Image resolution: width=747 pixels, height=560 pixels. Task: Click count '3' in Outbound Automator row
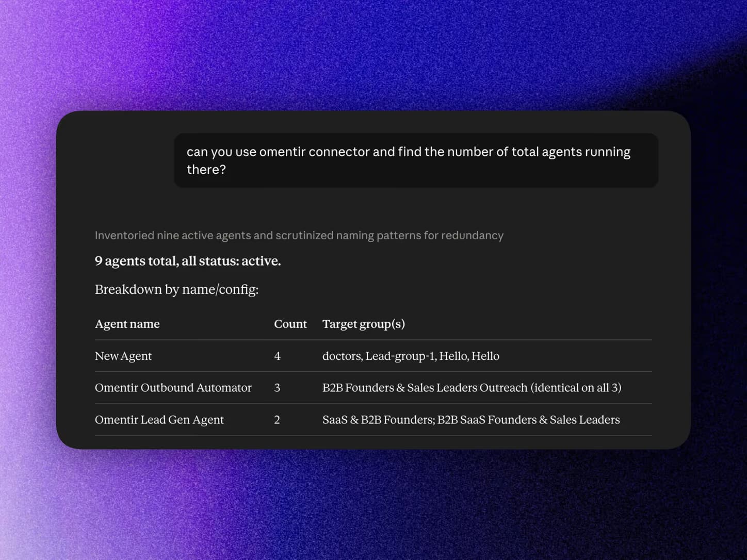click(x=277, y=388)
